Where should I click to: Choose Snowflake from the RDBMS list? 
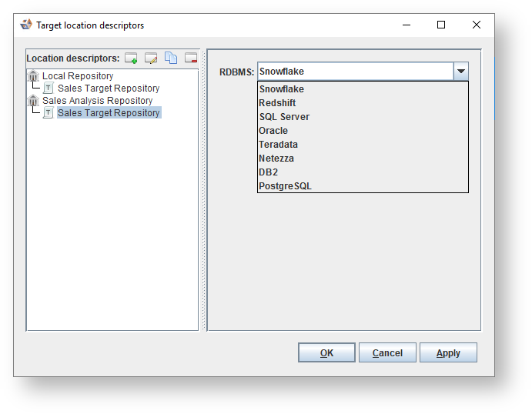(x=363, y=88)
